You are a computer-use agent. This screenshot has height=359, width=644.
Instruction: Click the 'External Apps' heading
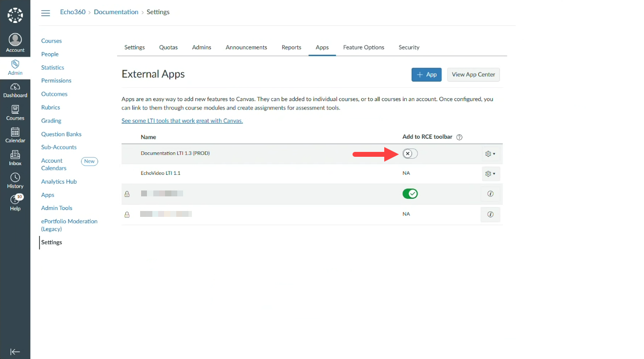[x=153, y=74]
